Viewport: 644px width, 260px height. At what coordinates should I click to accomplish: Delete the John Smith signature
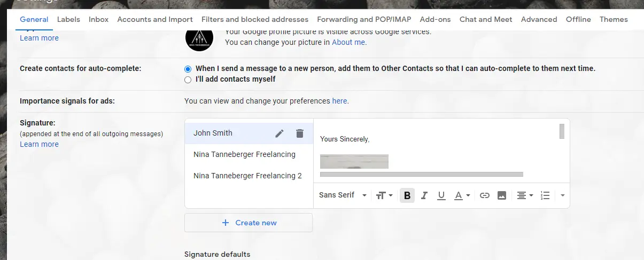click(300, 133)
